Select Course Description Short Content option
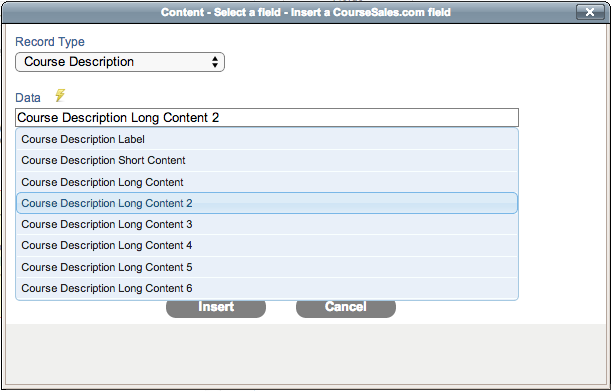613x391 pixels. point(267,160)
